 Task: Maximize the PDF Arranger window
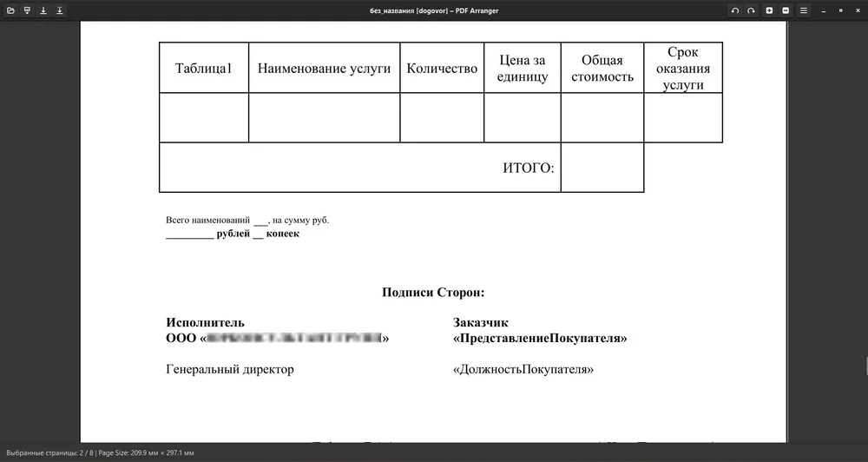[x=840, y=10]
